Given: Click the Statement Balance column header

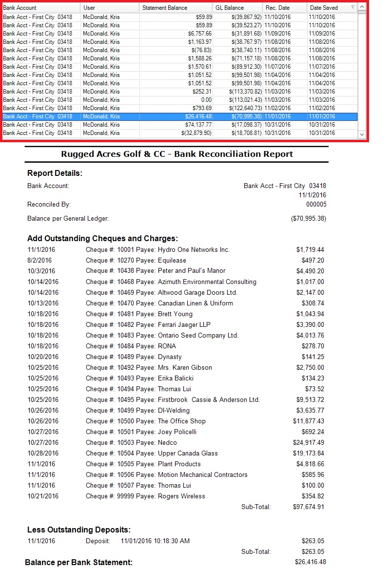Looking at the screenshot, I should pos(176,8).
